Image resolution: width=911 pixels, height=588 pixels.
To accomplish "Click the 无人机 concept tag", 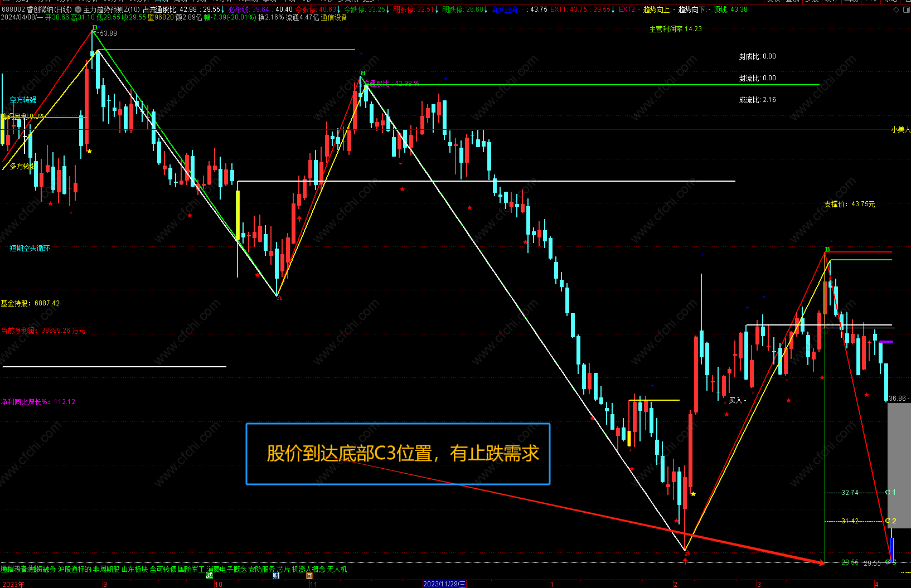I will click(x=337, y=569).
